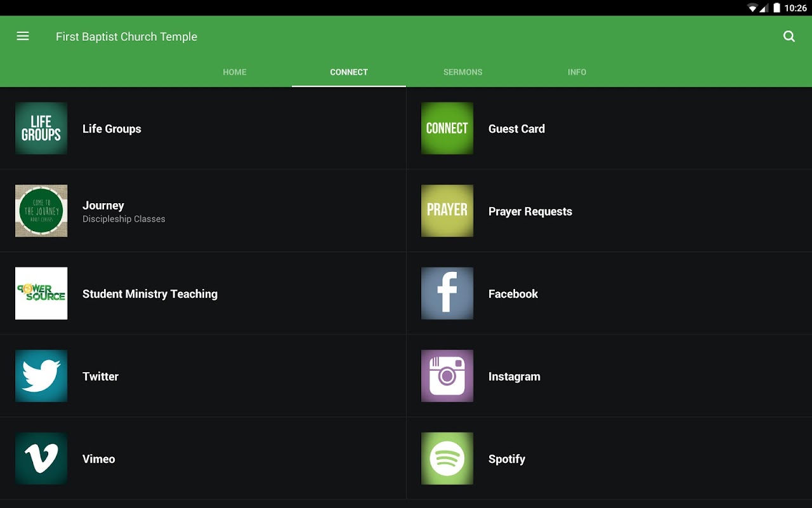Viewport: 812px width, 508px height.
Task: Click the PRAYER tile icon
Action: (x=447, y=211)
